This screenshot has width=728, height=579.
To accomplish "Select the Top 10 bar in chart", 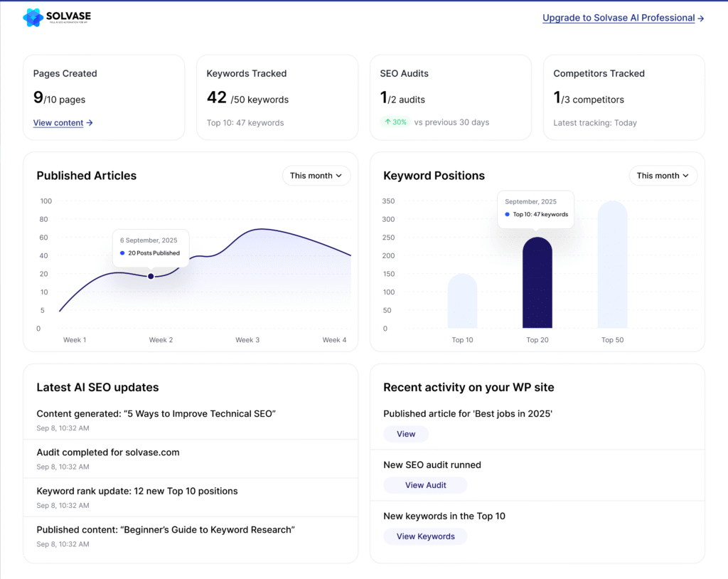I will click(x=462, y=301).
